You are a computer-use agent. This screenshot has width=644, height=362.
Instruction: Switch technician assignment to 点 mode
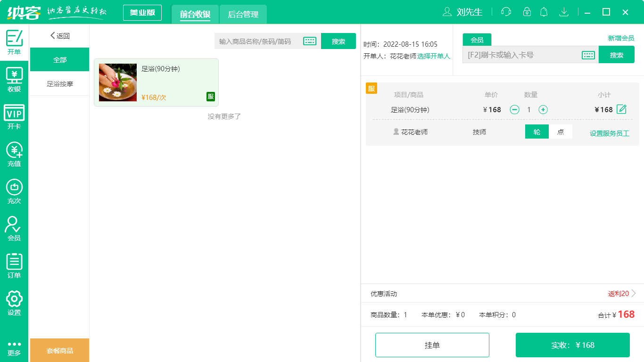tap(561, 132)
